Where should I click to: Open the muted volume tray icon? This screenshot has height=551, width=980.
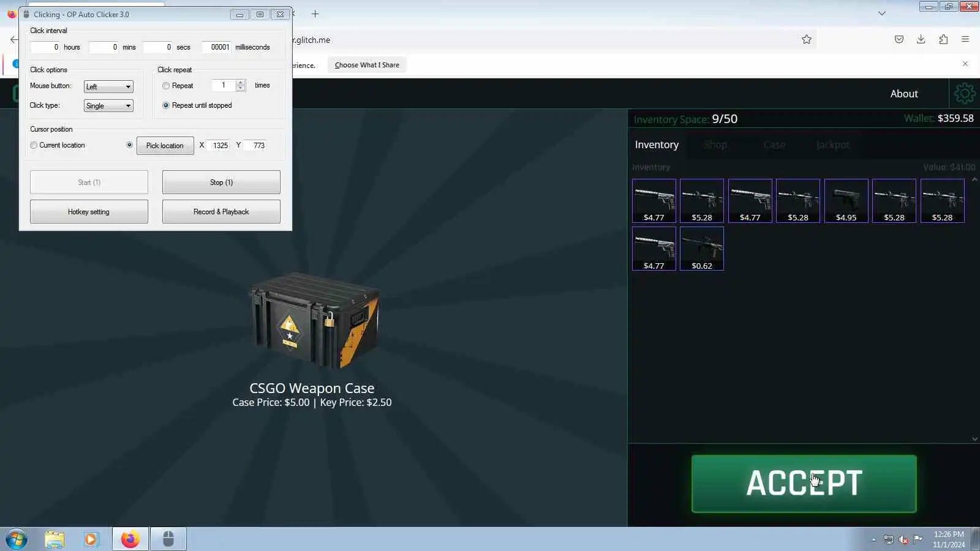903,539
